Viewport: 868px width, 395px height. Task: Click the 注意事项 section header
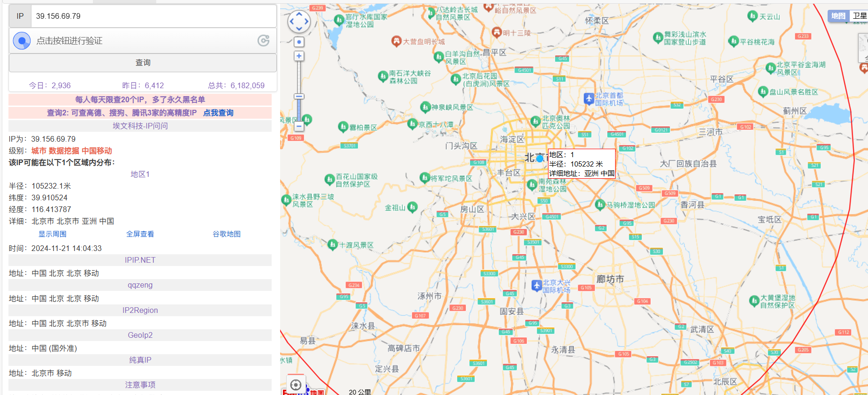pos(140,385)
